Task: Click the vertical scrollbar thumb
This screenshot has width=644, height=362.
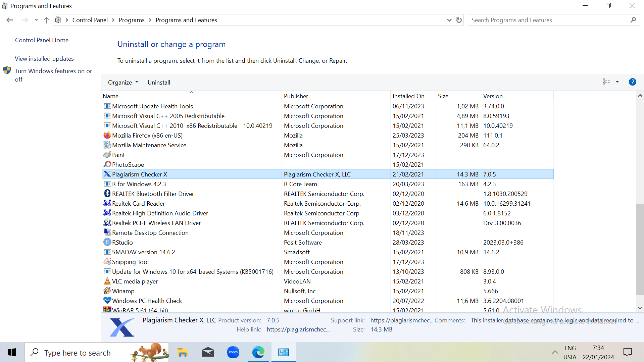Action: [640, 249]
